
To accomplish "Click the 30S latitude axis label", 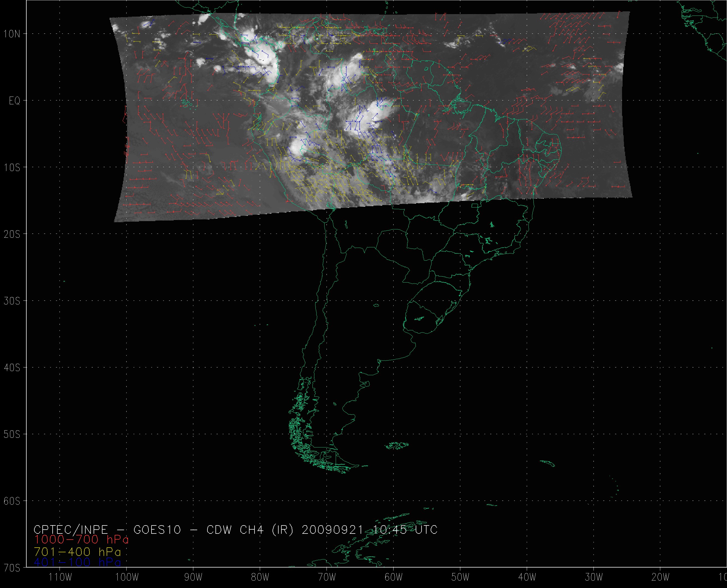I will 12,301.
